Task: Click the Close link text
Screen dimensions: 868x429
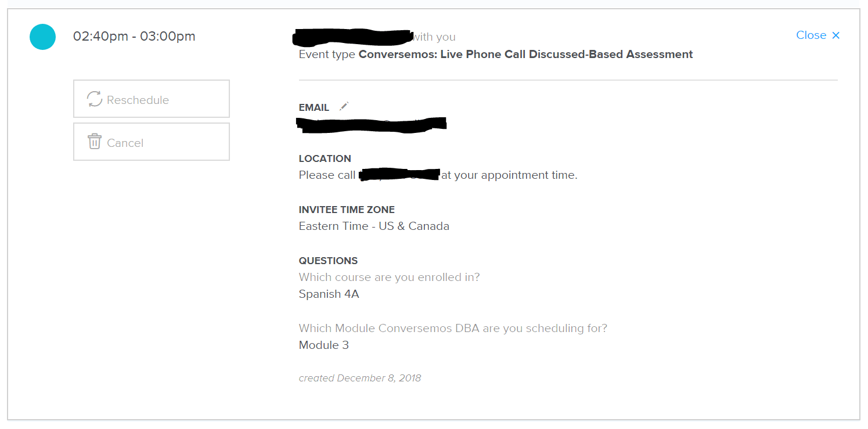Action: [811, 35]
